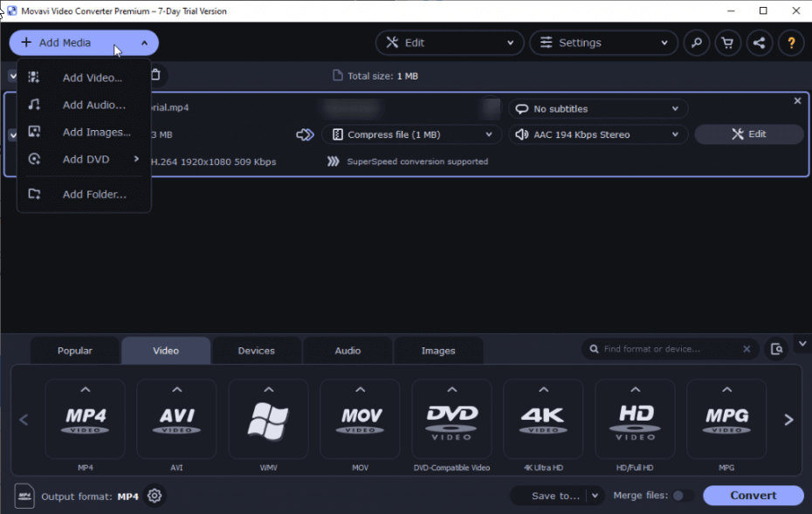This screenshot has height=514, width=812.
Task: Click the SuperSpeed conversion arrows icon
Action: coord(333,161)
